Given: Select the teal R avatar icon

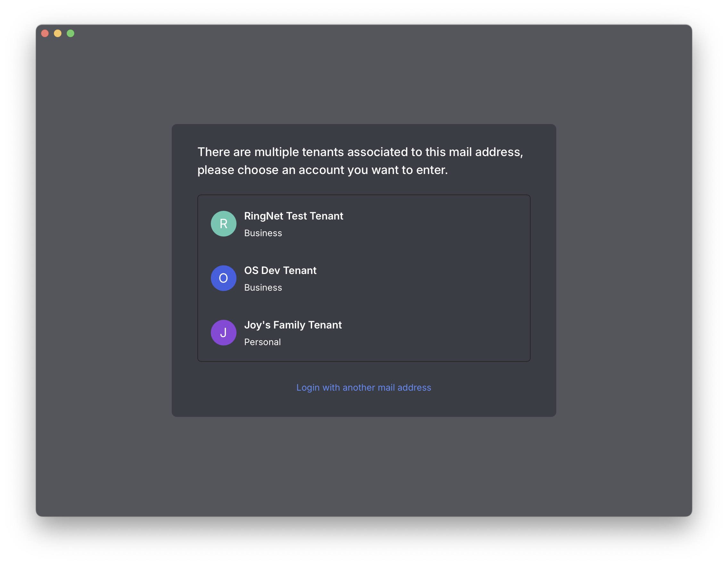Looking at the screenshot, I should [x=223, y=224].
